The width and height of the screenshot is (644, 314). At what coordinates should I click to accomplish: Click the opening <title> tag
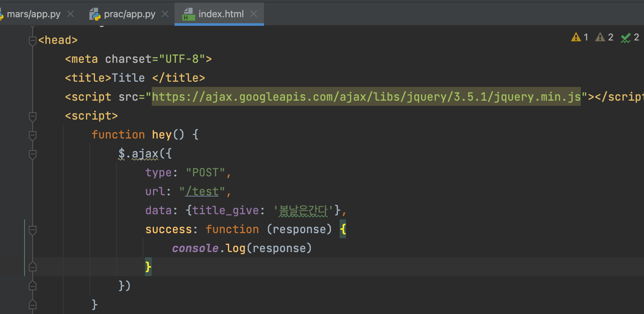pyautogui.click(x=88, y=78)
